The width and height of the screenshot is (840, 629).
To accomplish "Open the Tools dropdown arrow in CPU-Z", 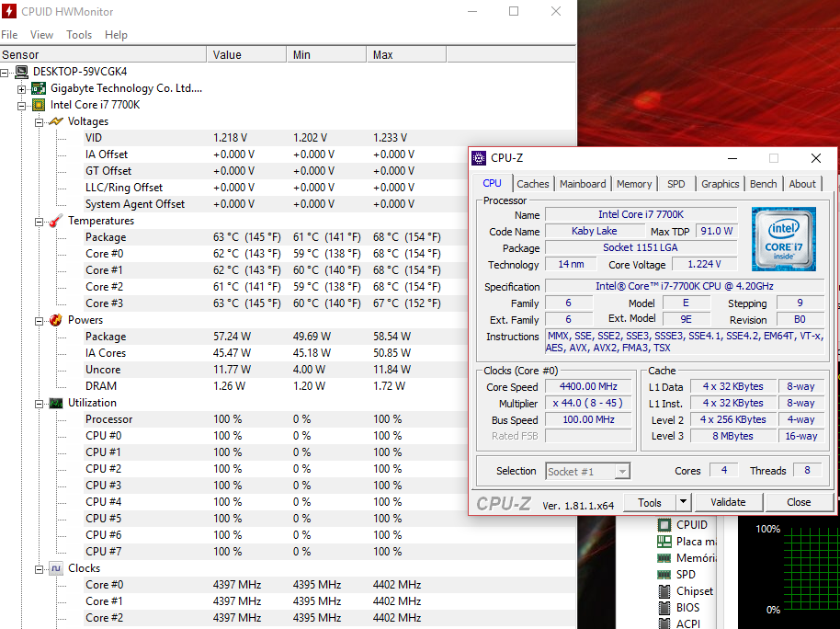I will click(683, 502).
